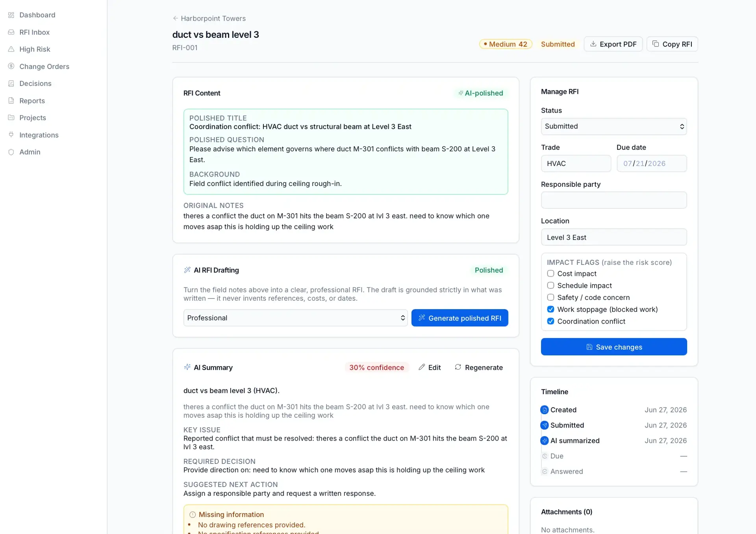Open the Status dropdown showing Submitted
This screenshot has height=534, width=756.
(x=614, y=127)
